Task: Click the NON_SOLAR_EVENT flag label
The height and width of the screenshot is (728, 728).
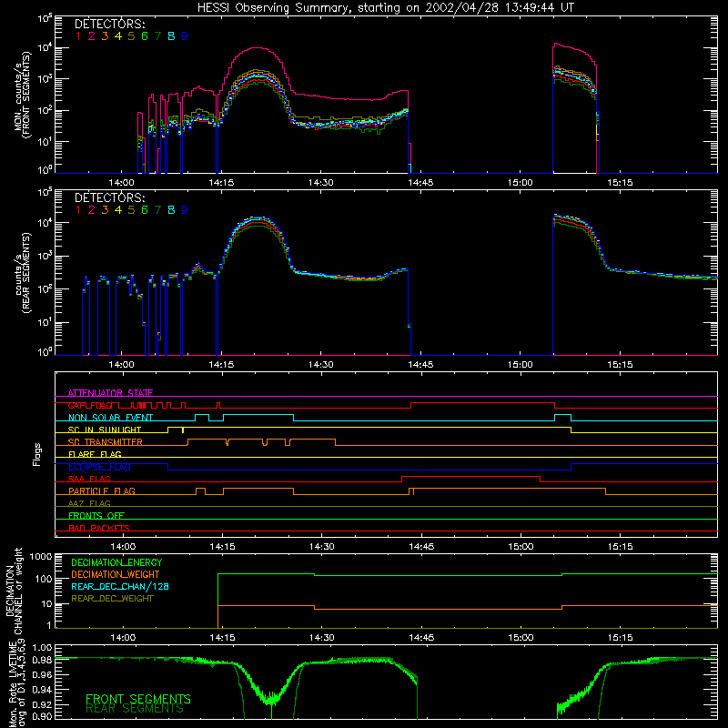Action: (x=110, y=418)
